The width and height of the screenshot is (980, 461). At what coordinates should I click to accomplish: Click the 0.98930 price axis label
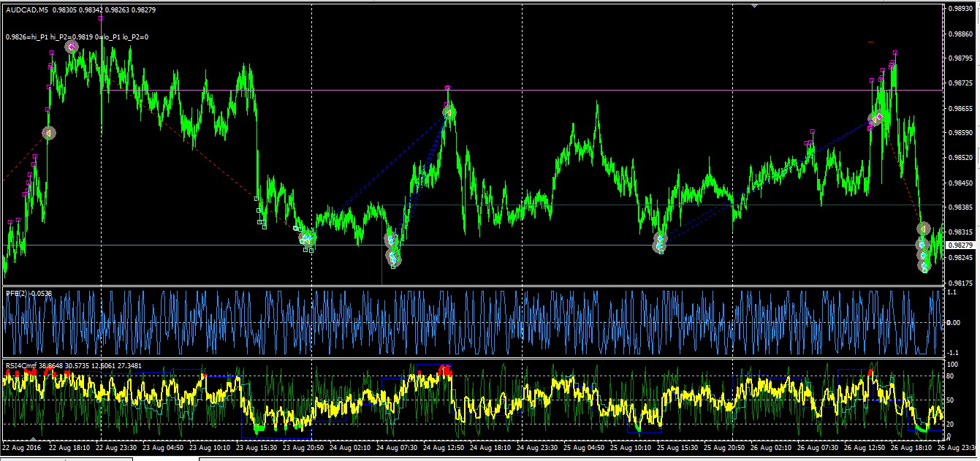coord(960,9)
